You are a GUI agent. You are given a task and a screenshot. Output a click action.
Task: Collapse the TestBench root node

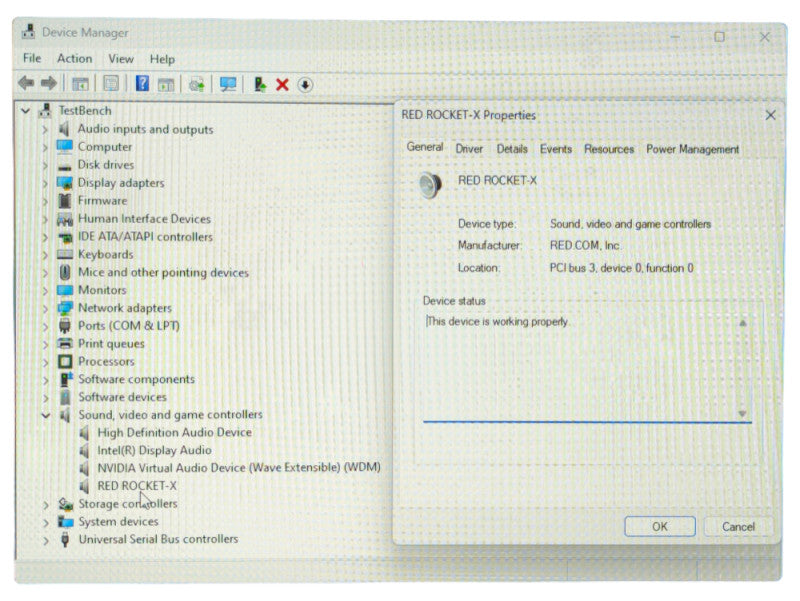pyautogui.click(x=26, y=111)
